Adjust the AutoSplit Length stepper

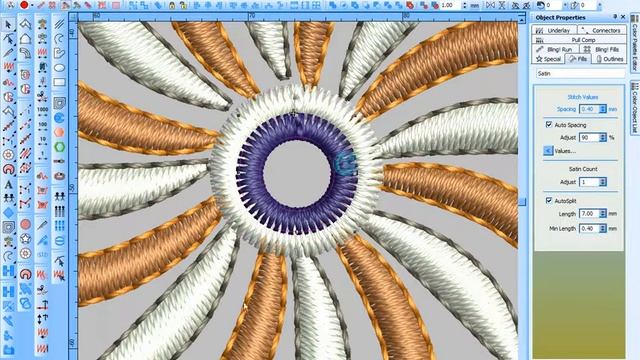tap(602, 213)
